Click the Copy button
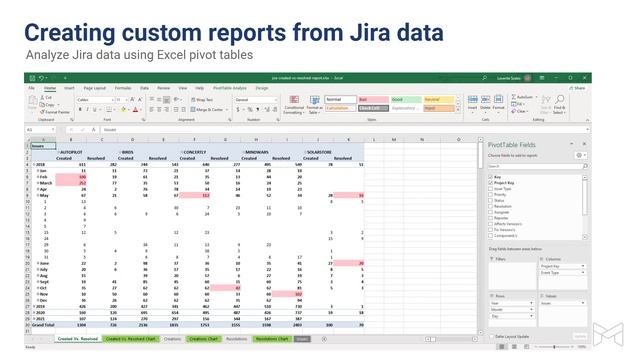The width and height of the screenshot is (640, 360). [48, 104]
